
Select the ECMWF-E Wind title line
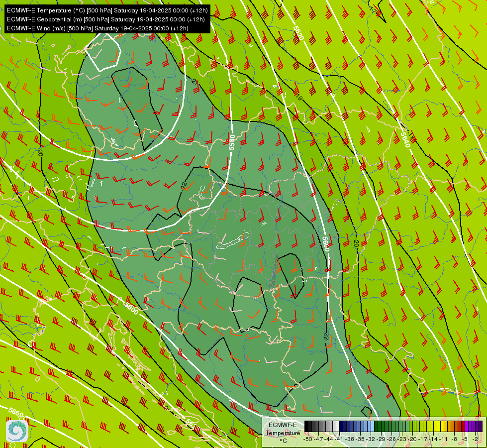pos(97,28)
